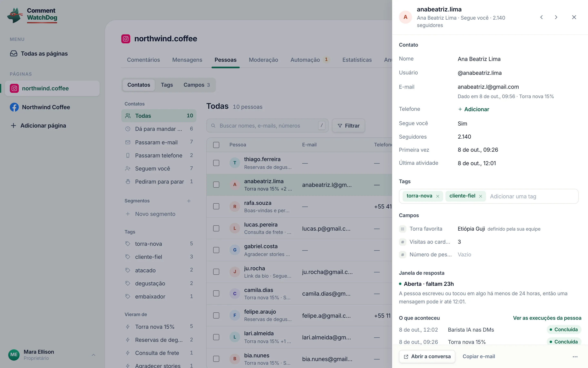Select the Pediram para parar filter

point(159,182)
